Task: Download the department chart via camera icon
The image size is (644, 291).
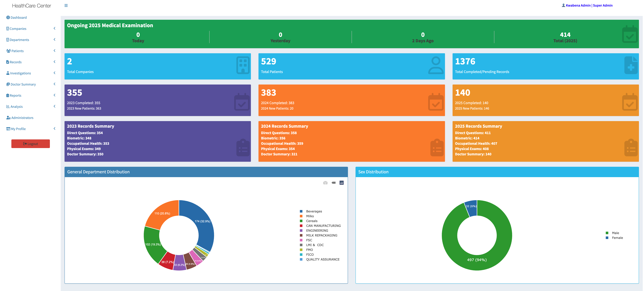Action: (325, 183)
